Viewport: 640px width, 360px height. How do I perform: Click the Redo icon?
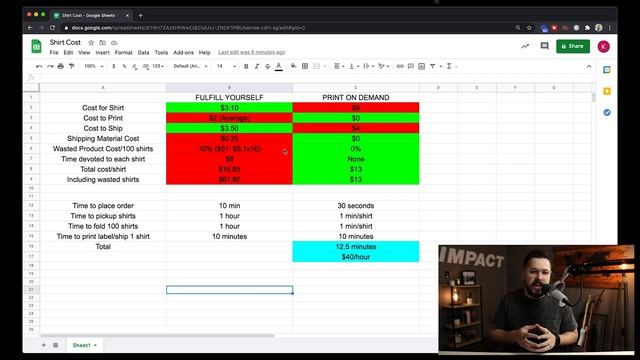pos(50,66)
